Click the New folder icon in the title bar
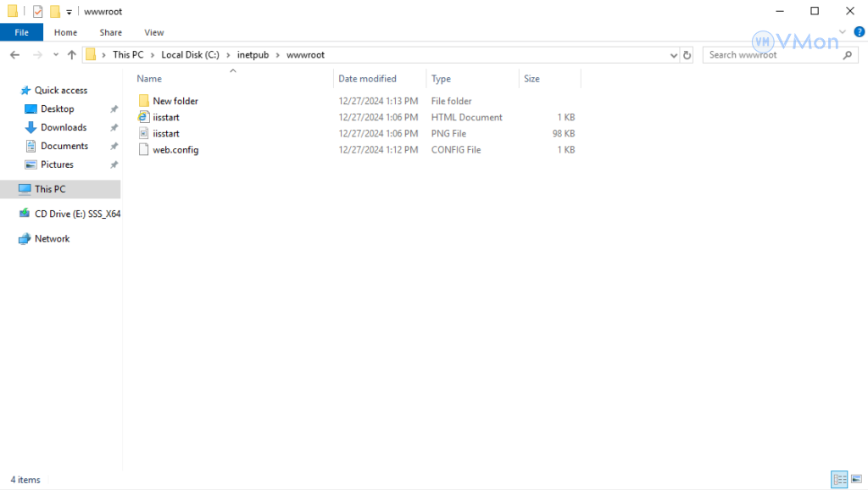Image resolution: width=868 pixels, height=490 pixels. coord(55,11)
